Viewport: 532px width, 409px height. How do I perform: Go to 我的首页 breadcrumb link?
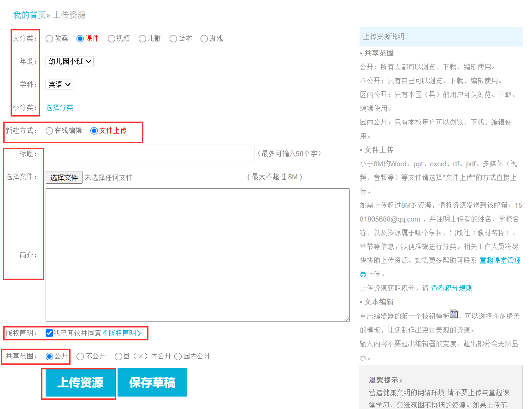[30, 15]
